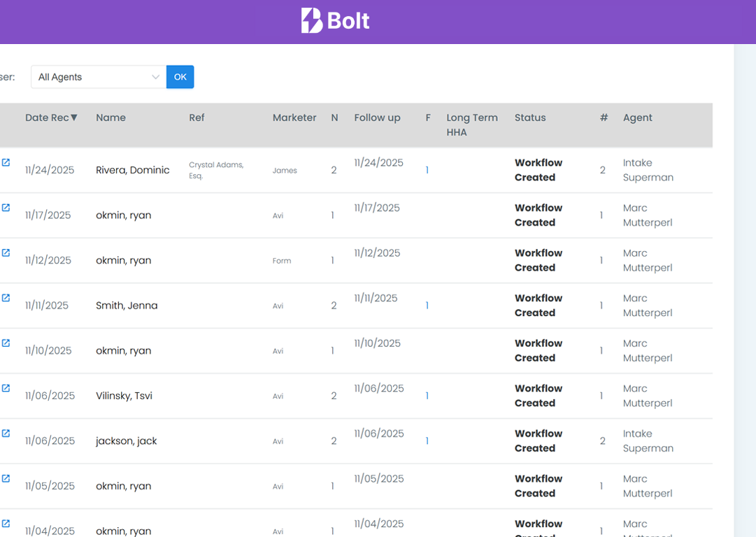This screenshot has height=537, width=756.
Task: Open the record for Smith, Jenna
Action: coord(6,299)
